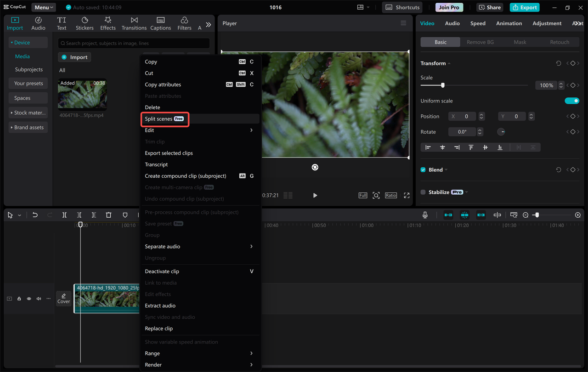This screenshot has height=372, width=588.
Task: Toggle auto ripple with the magnetic timeline icon
Action: (464, 214)
